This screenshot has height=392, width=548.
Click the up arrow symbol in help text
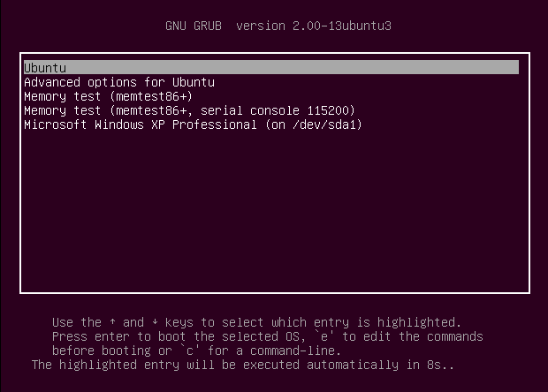click(x=112, y=322)
